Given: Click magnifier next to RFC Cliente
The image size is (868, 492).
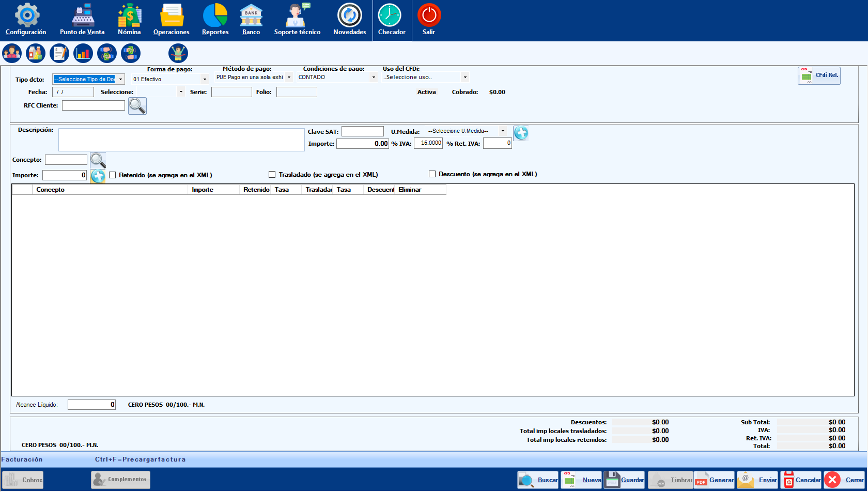Looking at the screenshot, I should coord(137,106).
